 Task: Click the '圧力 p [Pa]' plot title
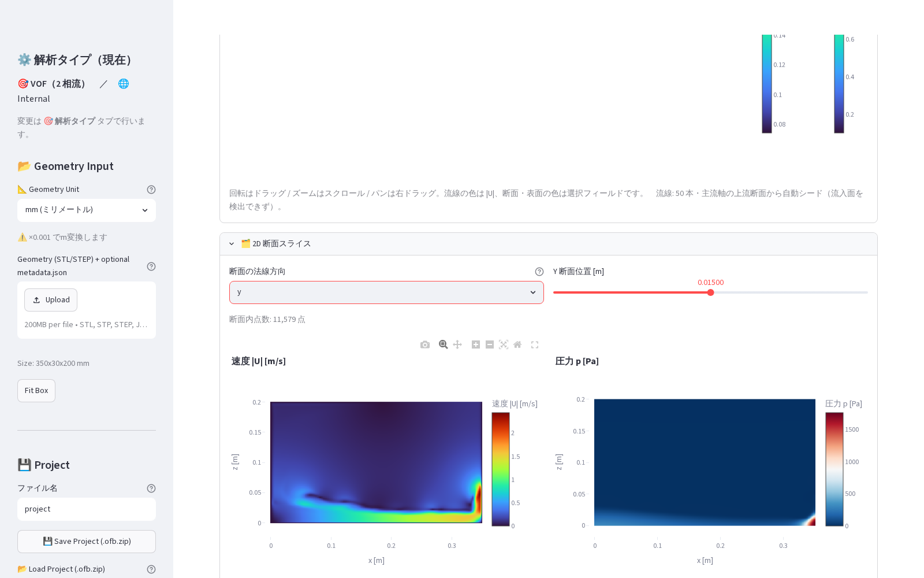(577, 361)
